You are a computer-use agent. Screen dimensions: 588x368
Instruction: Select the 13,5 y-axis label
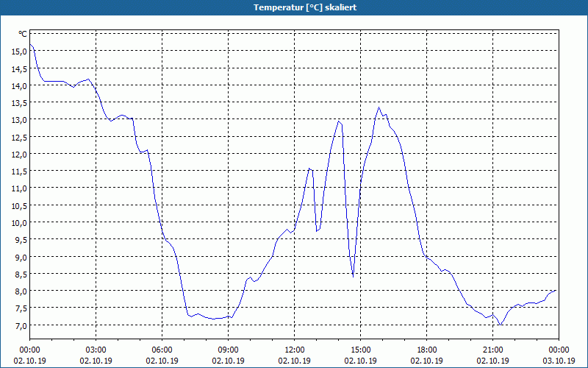click(x=19, y=103)
